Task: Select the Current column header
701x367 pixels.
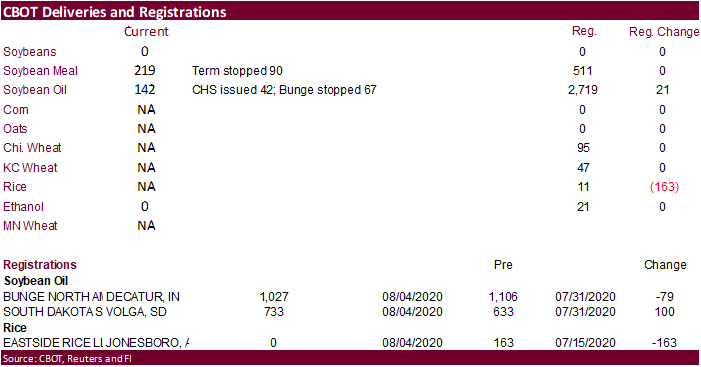Action: click(146, 32)
